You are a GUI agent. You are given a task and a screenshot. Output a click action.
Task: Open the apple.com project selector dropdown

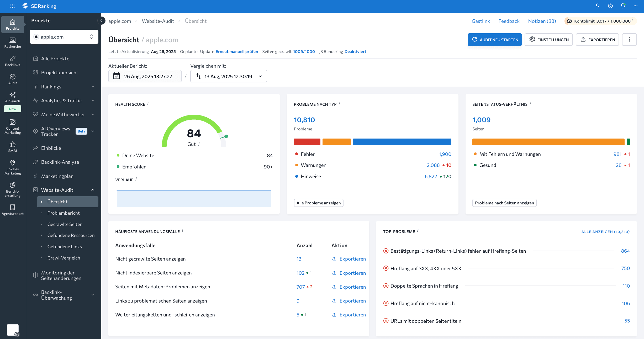(x=64, y=37)
